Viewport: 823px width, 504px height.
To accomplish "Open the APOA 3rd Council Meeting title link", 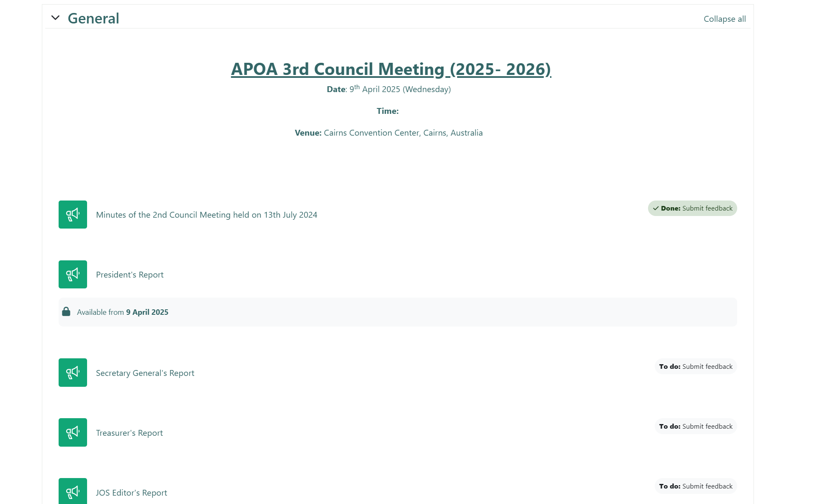I will pos(391,69).
